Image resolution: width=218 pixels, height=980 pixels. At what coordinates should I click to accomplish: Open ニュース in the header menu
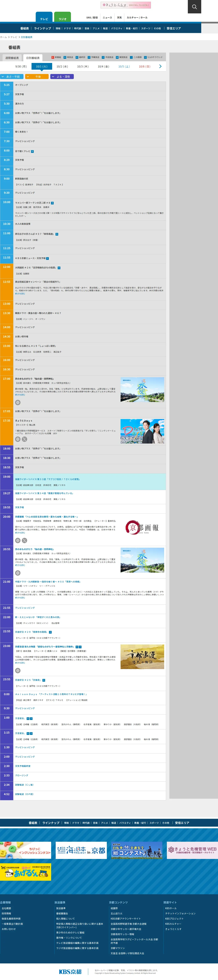[107, 18]
